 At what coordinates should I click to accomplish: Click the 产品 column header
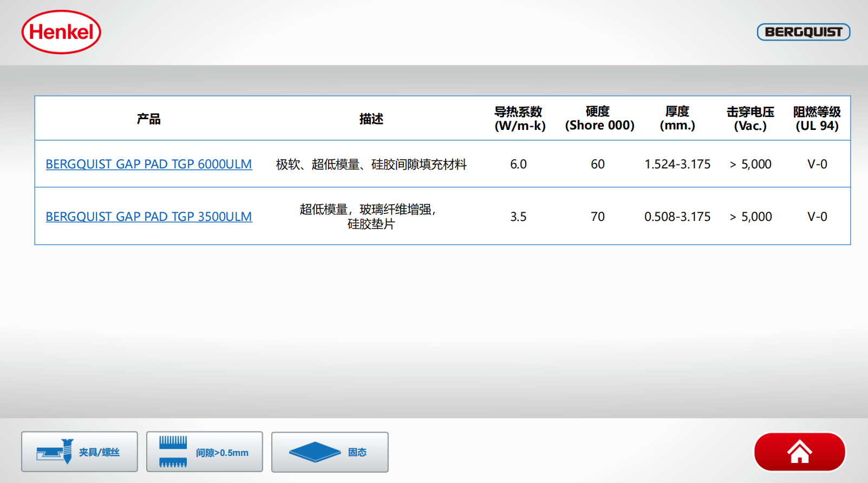pyautogui.click(x=149, y=119)
